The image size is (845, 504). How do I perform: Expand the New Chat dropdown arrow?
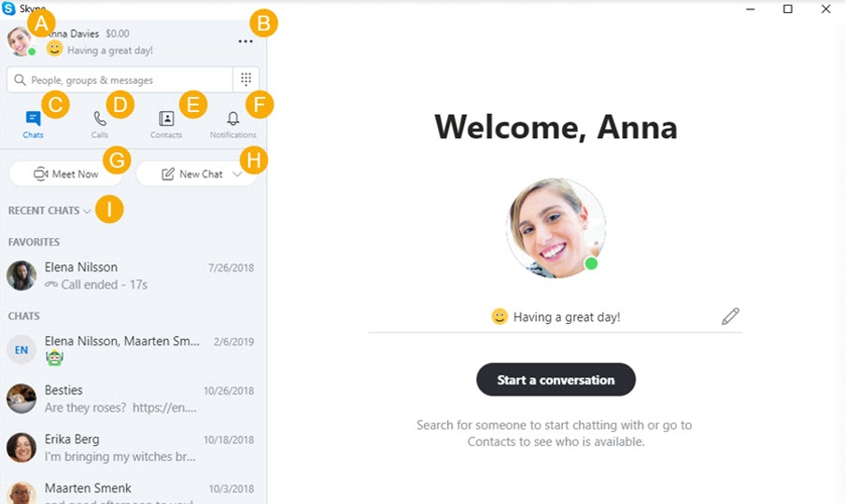[237, 174]
